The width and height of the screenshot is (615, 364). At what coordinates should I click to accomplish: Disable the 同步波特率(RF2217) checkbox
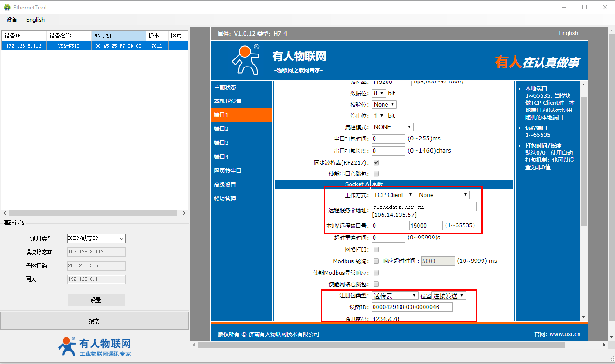pos(376,162)
